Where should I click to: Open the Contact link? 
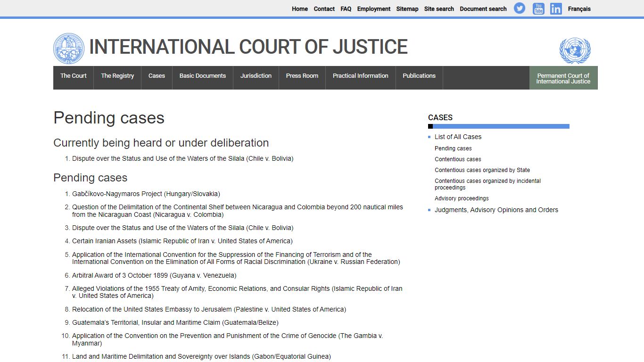pos(324,9)
